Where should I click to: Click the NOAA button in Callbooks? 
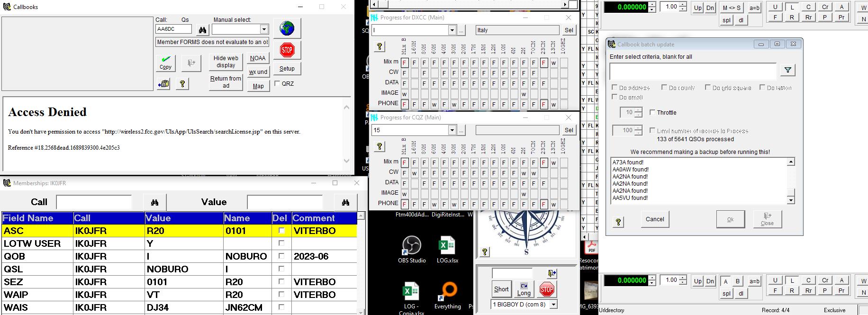click(258, 58)
